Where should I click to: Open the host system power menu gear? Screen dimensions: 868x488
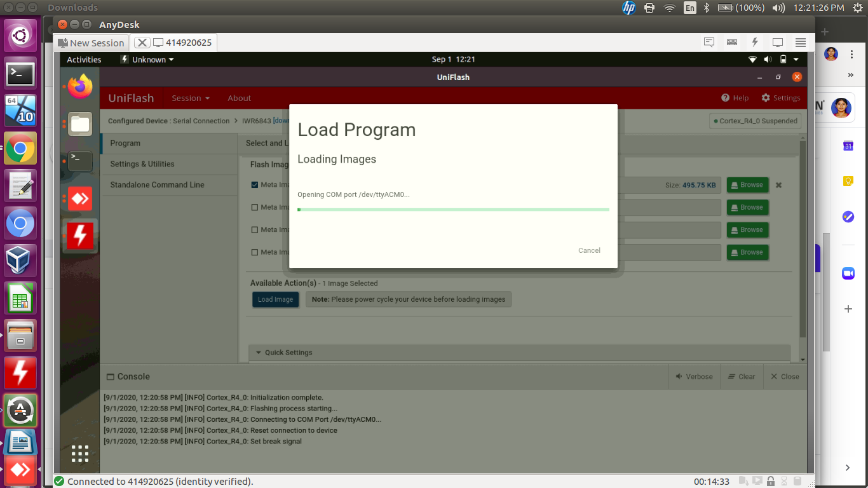click(x=858, y=8)
